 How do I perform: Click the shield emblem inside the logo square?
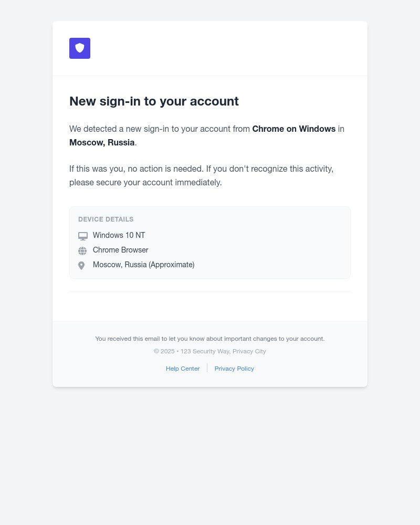tap(80, 48)
